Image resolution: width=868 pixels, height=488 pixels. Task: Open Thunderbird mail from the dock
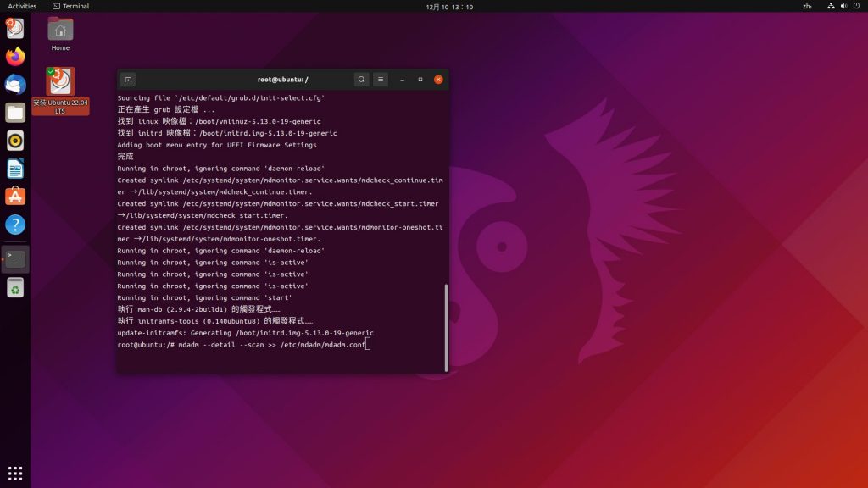tap(15, 85)
